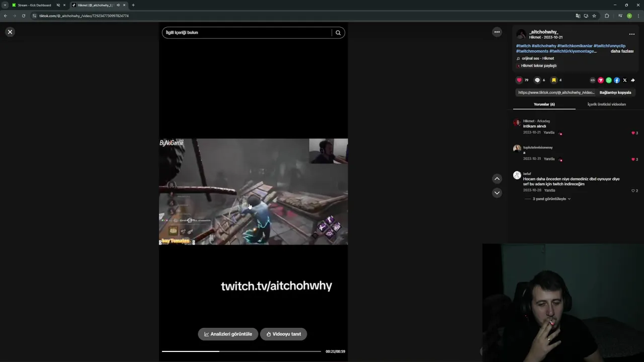Image resolution: width=644 pixels, height=362 pixels.
Task: Click 'Bağlantıyı kopyala' button
Action: click(615, 93)
